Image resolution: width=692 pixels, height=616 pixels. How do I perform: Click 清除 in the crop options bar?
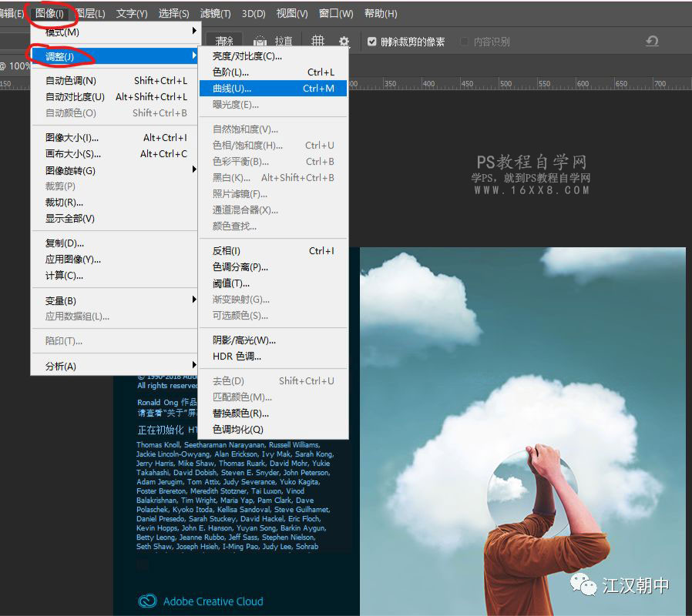(227, 41)
